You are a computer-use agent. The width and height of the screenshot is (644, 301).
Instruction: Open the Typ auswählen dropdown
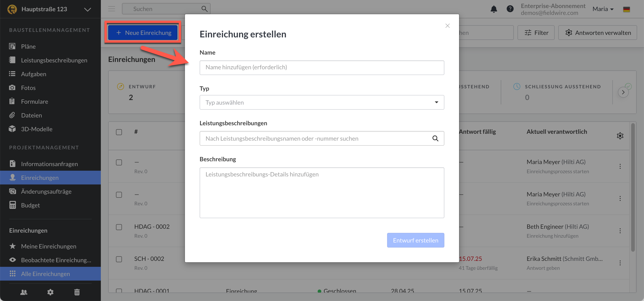[322, 102]
